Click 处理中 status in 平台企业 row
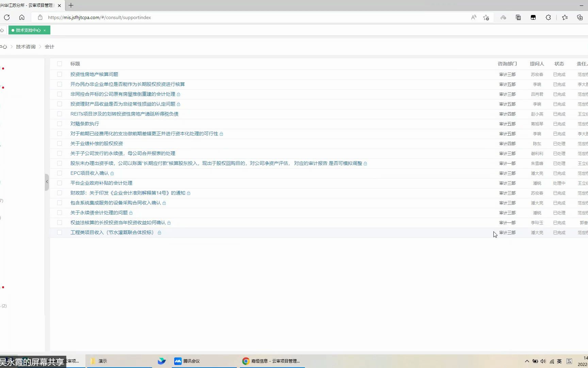This screenshot has height=368, width=588. [x=559, y=183]
